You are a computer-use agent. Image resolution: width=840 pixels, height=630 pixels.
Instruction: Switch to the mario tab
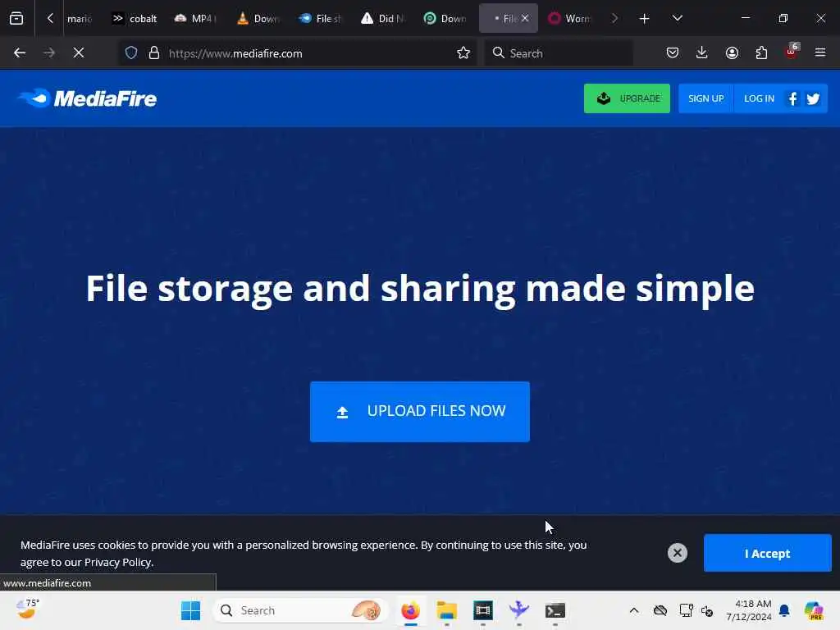pyautogui.click(x=80, y=19)
